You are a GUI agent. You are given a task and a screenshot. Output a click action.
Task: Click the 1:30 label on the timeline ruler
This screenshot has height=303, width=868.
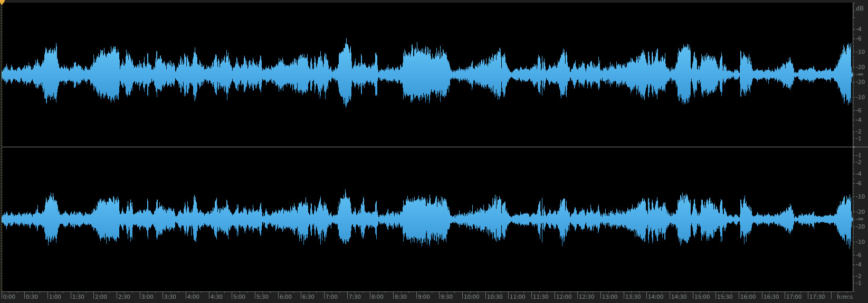[x=78, y=297]
